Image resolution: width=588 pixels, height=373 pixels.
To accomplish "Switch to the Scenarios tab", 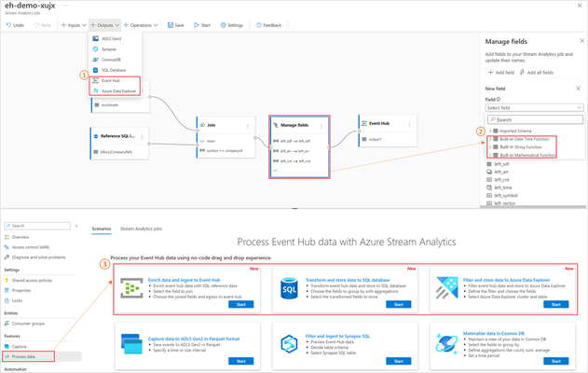I will pos(102,228).
